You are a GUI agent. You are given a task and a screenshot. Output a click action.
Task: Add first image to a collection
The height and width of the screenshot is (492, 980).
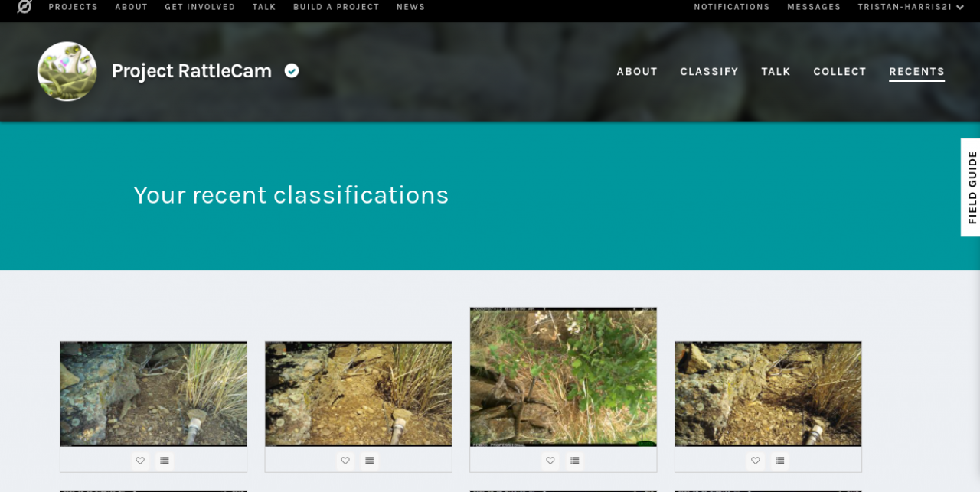pos(165,461)
